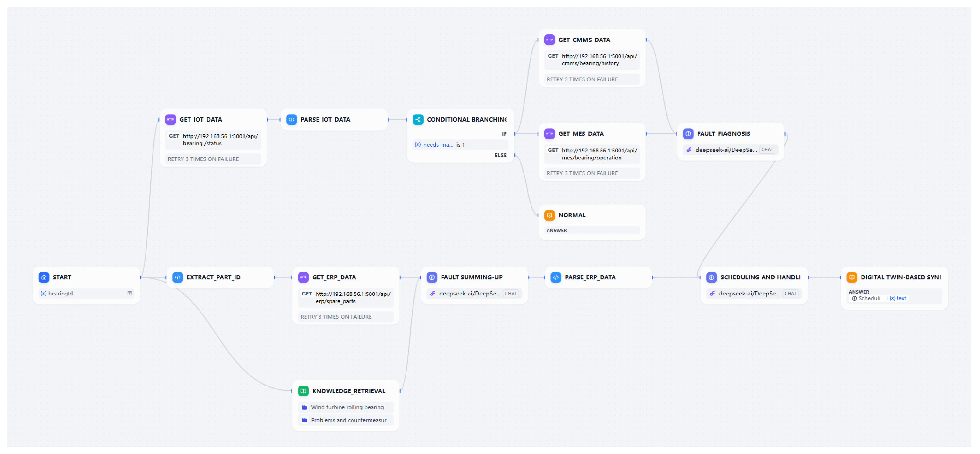The width and height of the screenshot is (980, 454).
Task: Select the PARSE_ERP_DATA node
Action: pos(590,277)
